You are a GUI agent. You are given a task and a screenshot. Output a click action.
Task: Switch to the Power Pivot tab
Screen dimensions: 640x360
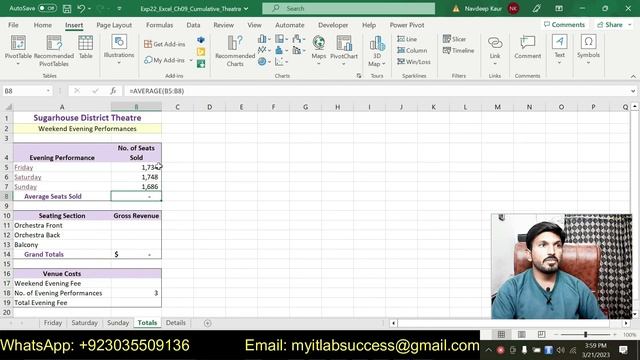click(x=407, y=25)
